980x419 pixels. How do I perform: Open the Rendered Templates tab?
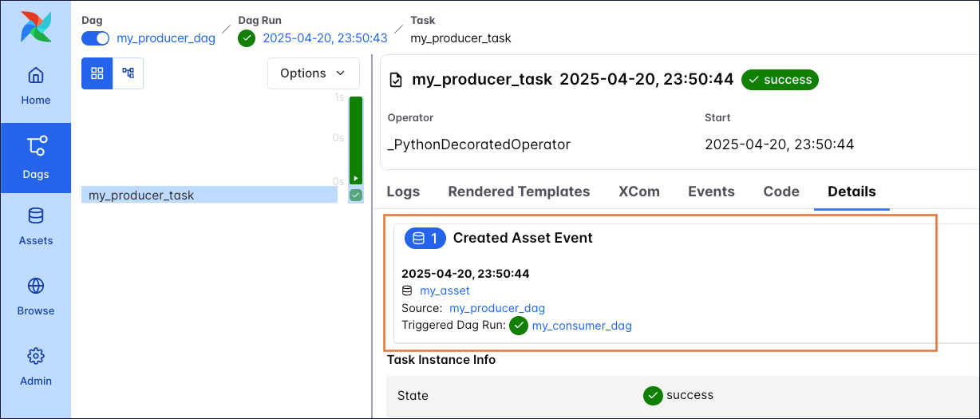pos(519,192)
